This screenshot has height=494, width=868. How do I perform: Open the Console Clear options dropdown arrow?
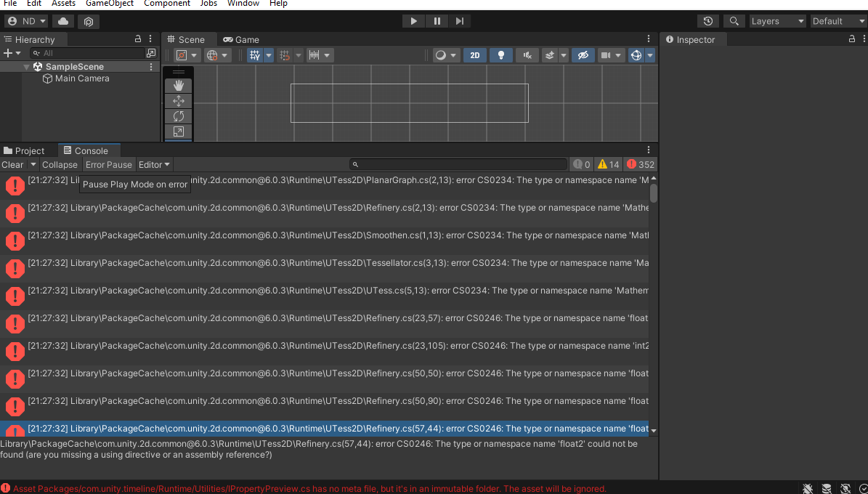[x=33, y=164]
